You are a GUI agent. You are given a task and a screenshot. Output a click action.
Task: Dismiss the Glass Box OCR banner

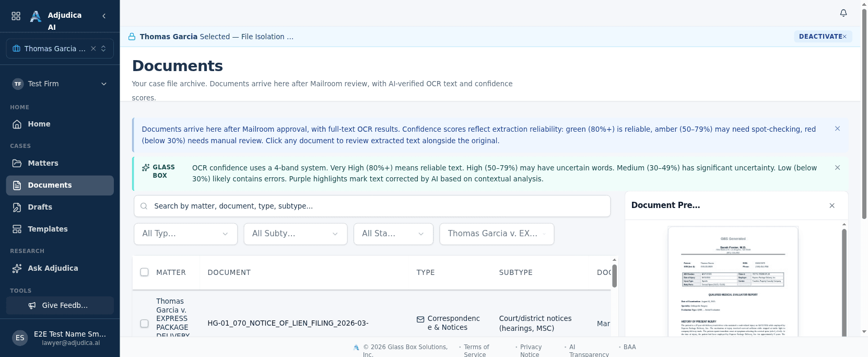pyautogui.click(x=837, y=168)
